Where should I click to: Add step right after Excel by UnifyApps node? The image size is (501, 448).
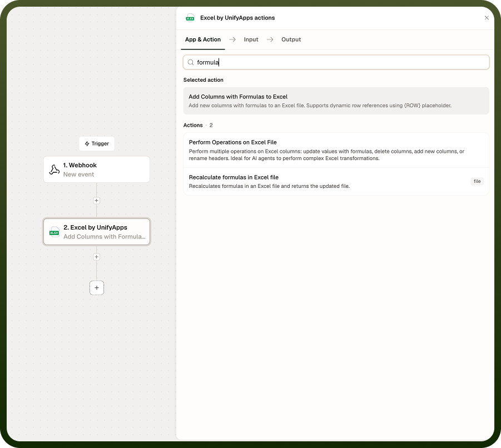click(x=97, y=257)
